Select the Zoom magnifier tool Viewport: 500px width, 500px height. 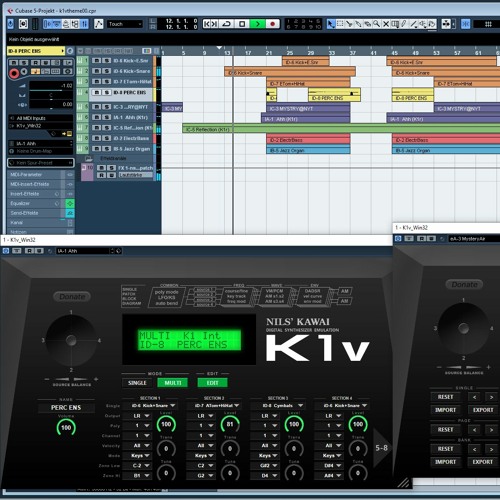pos(376,24)
